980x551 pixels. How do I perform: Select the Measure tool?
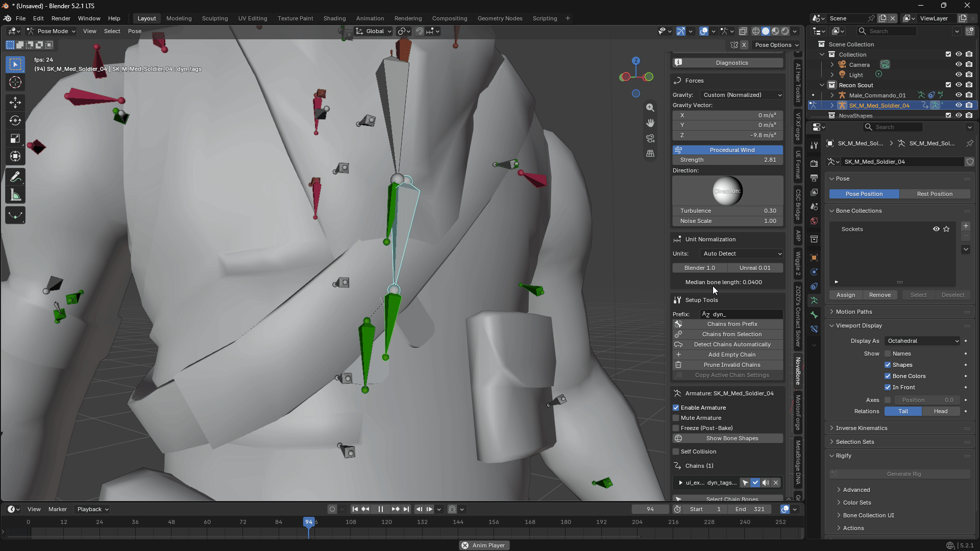[15, 195]
